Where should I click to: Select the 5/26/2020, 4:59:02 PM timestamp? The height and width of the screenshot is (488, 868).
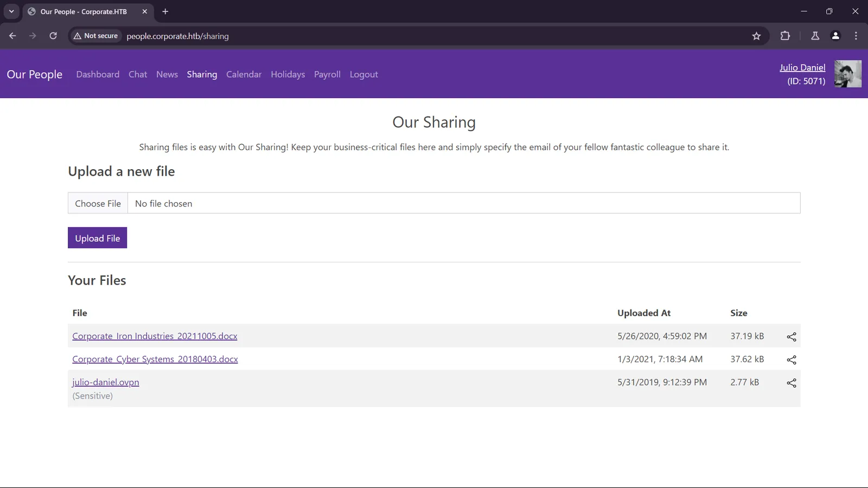pos(662,336)
